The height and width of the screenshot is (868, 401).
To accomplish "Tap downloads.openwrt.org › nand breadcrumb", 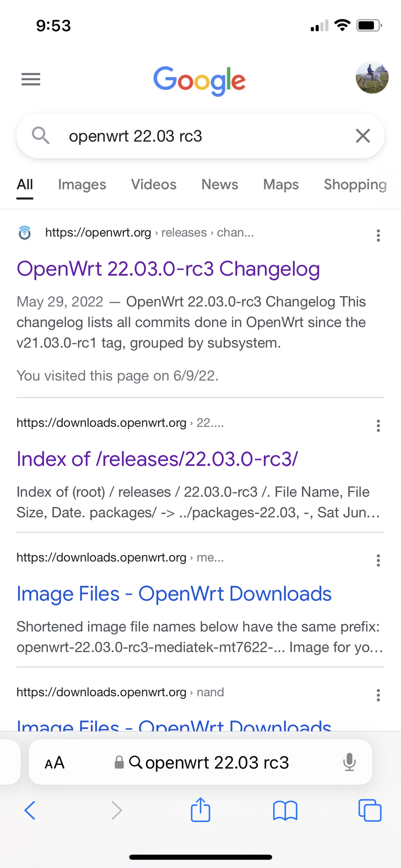I will [120, 692].
